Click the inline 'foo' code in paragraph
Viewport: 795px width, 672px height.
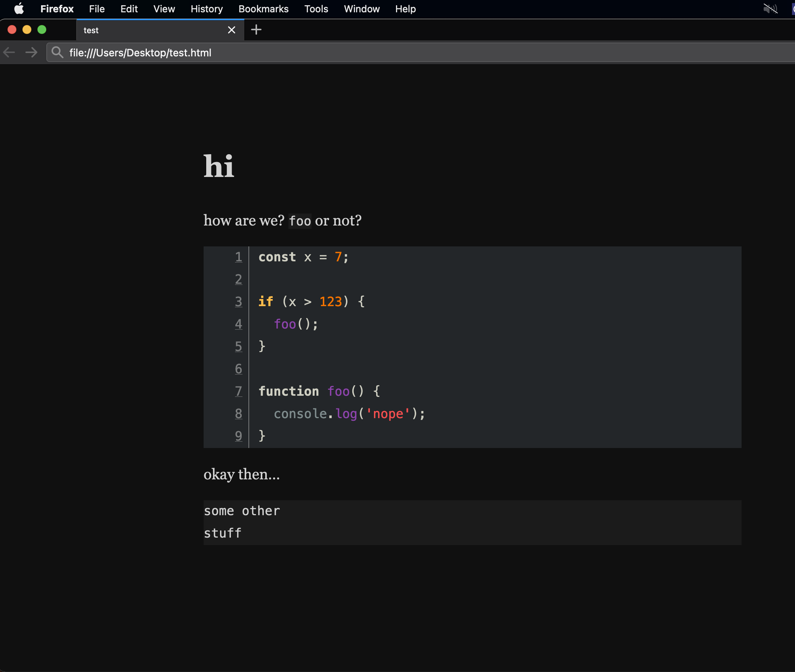click(300, 221)
